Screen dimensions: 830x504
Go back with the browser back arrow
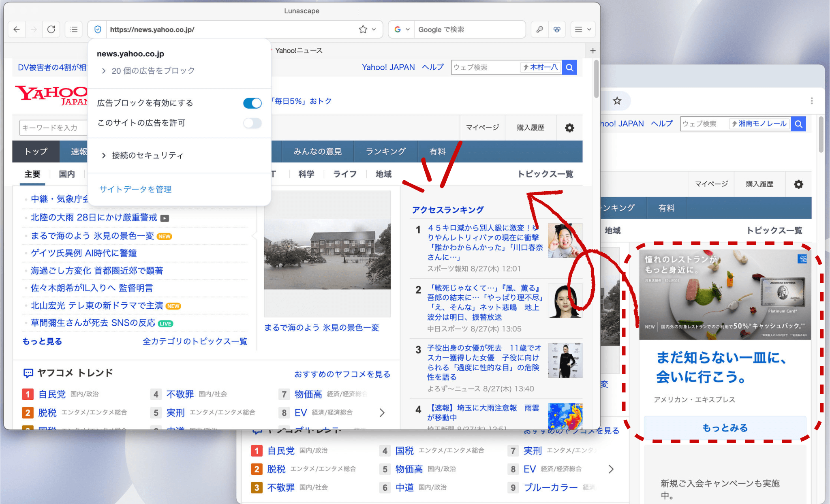[x=17, y=29]
